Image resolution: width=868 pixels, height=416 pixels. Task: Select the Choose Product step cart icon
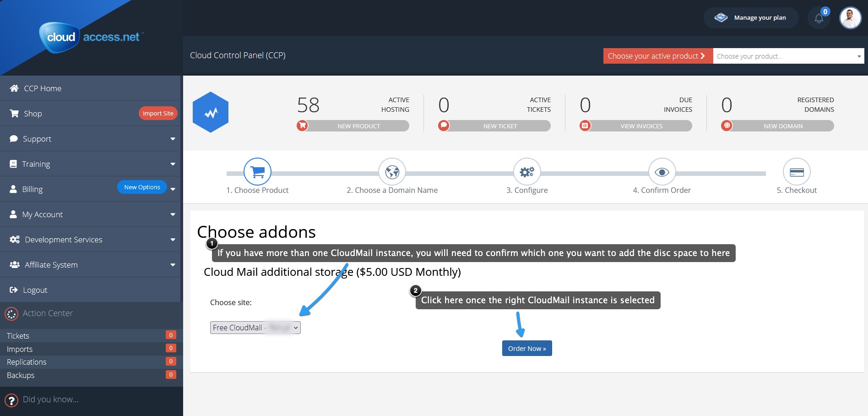tap(258, 172)
